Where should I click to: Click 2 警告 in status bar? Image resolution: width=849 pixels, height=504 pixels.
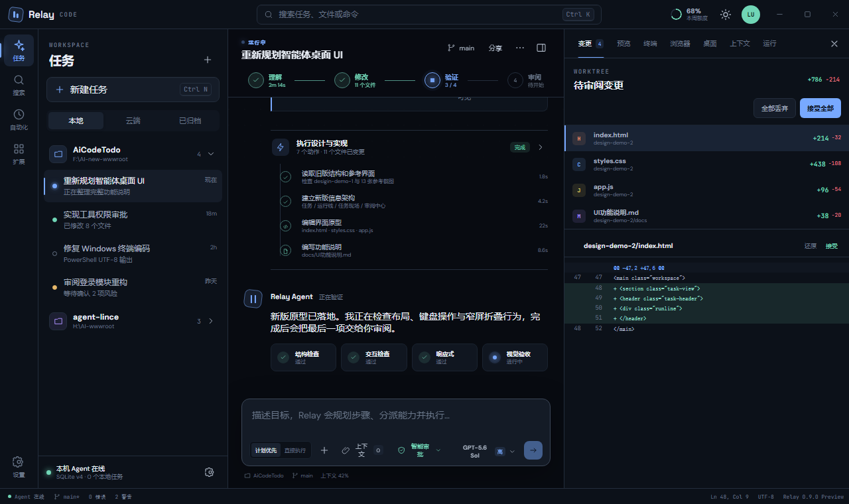pos(123,497)
